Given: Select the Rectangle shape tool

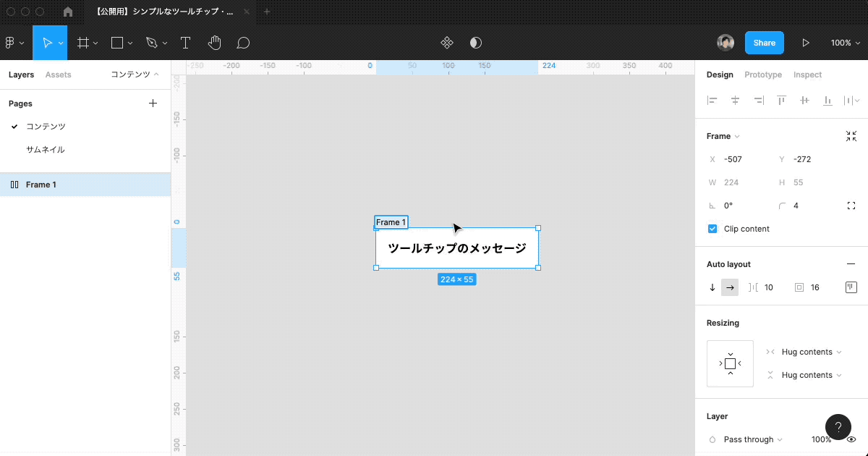Looking at the screenshot, I should pyautogui.click(x=116, y=42).
